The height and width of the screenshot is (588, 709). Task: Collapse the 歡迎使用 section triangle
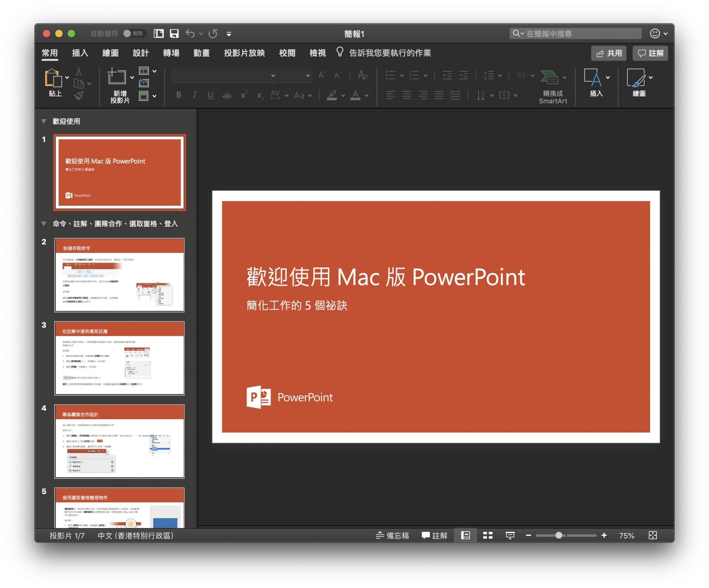[x=44, y=121]
